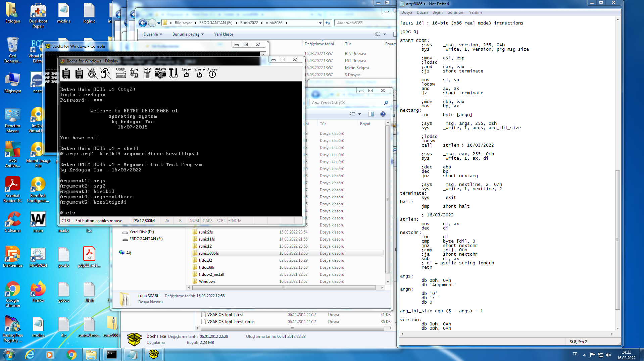
Task: Click the Yeni klasör button
Action: pyautogui.click(x=224, y=34)
